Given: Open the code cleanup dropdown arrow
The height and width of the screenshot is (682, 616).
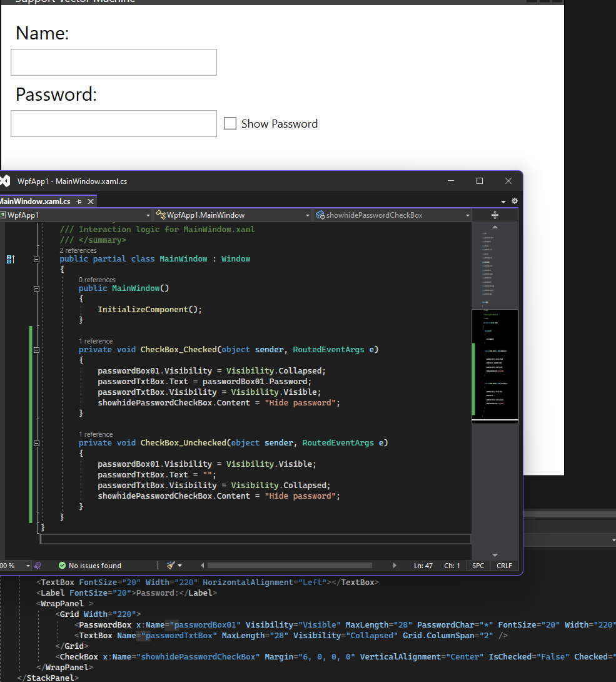Looking at the screenshot, I should [179, 566].
